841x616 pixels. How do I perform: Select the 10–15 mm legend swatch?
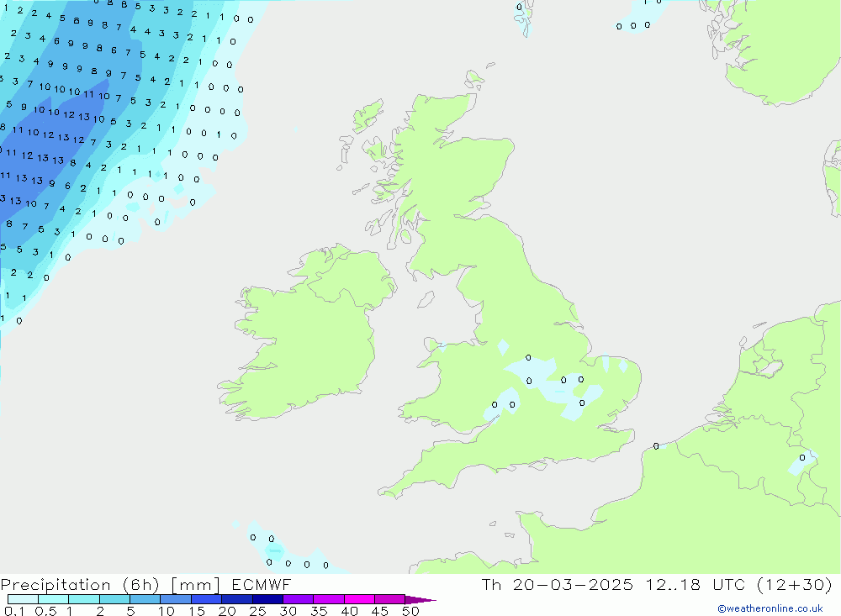click(176, 599)
